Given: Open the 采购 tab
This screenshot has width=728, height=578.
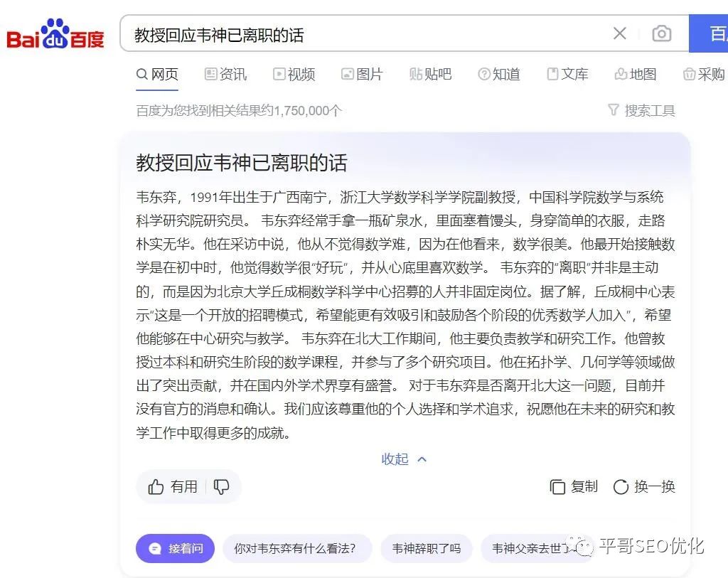Looking at the screenshot, I should tap(704, 74).
